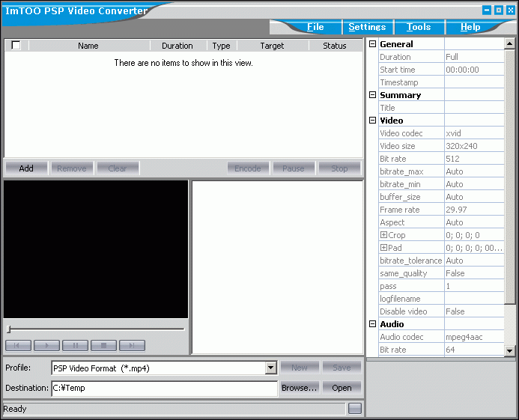The image size is (519, 420).
Task: Click the skip-to-previous playback button
Action: [x=18, y=345]
